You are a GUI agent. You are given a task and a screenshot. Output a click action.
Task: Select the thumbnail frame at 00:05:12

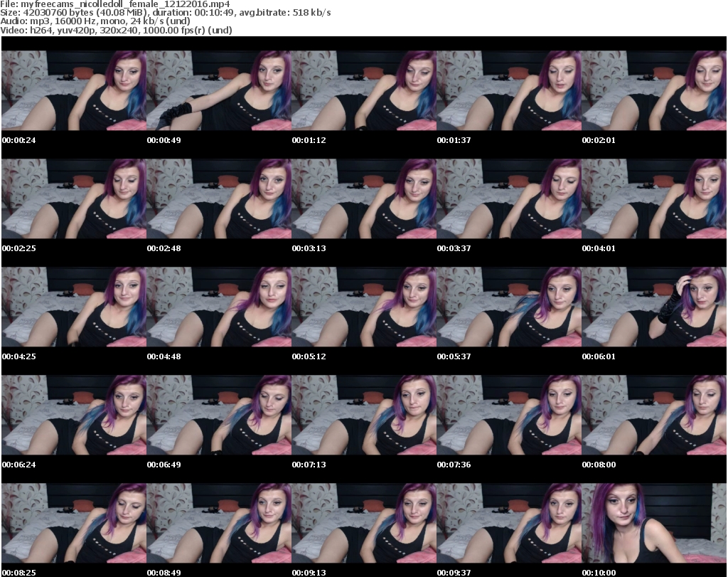pos(364,307)
